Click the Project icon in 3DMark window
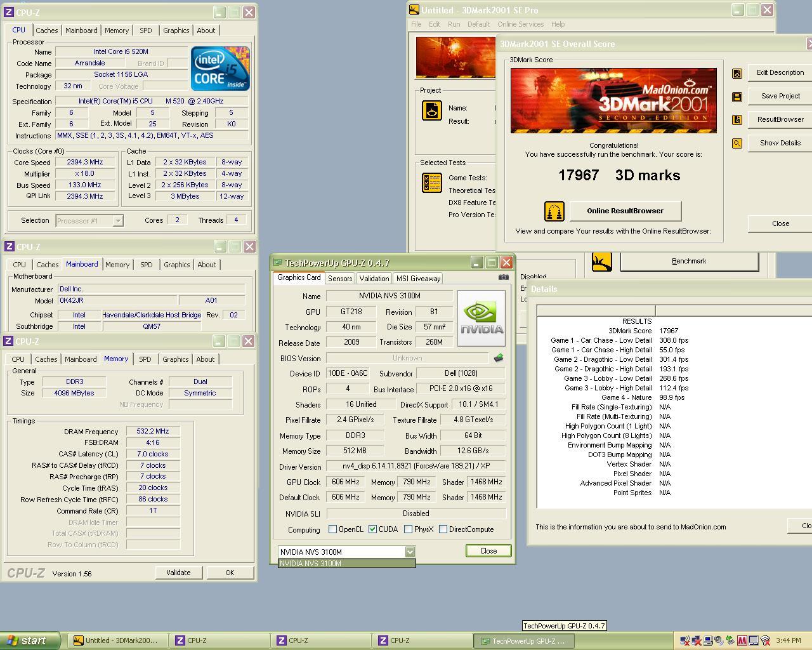 (x=432, y=110)
